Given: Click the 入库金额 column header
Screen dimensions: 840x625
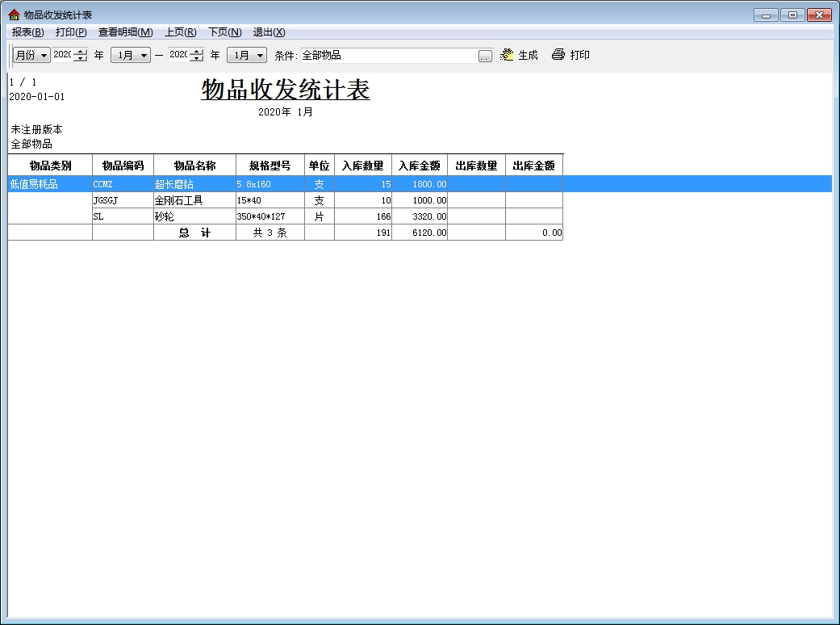Looking at the screenshot, I should coord(420,166).
